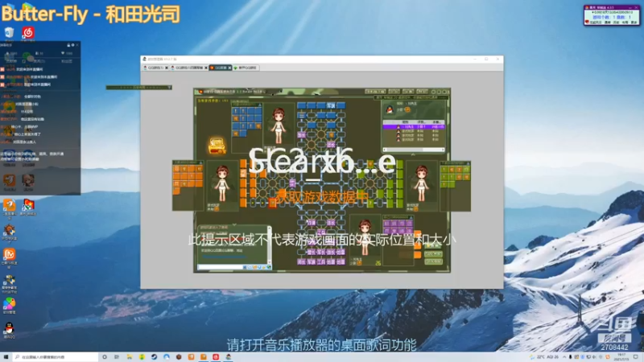This screenshot has height=362, width=644.
Task: Open the taskbar clock and date
Action: [x=621, y=357]
